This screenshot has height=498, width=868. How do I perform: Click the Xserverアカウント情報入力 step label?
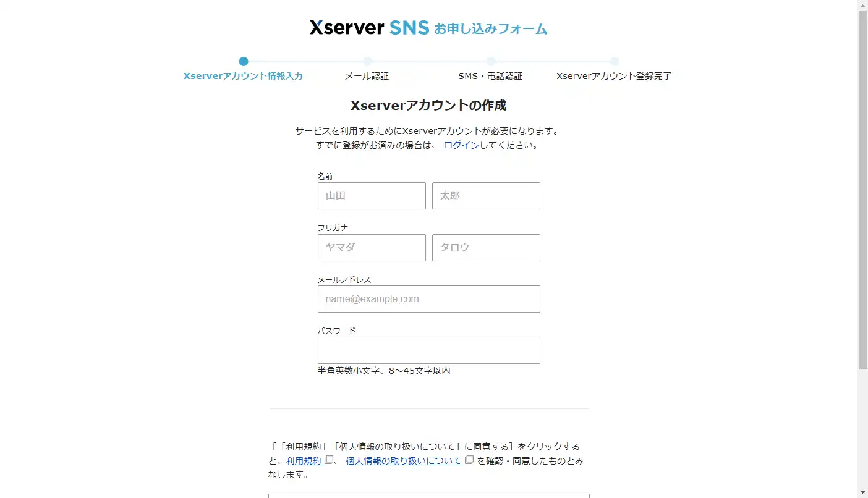pyautogui.click(x=244, y=76)
